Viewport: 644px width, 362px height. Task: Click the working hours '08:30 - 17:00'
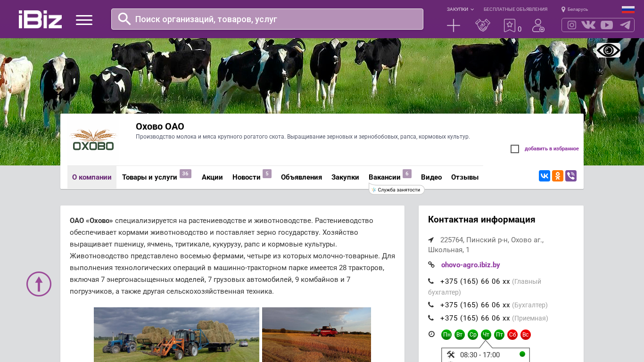[480, 355]
